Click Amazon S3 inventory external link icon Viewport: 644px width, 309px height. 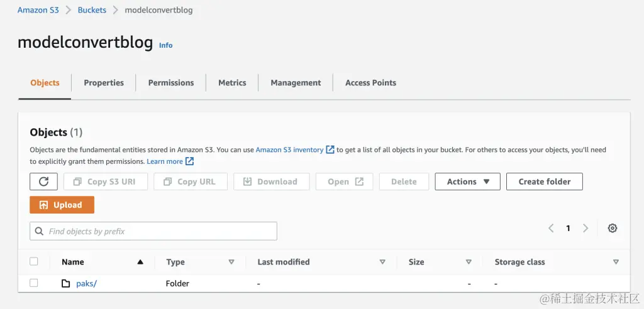330,149
